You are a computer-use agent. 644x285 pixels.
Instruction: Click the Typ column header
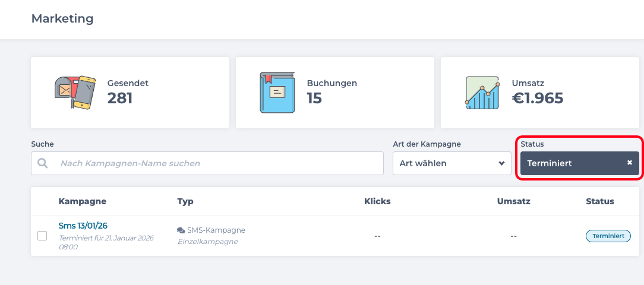[x=185, y=201]
